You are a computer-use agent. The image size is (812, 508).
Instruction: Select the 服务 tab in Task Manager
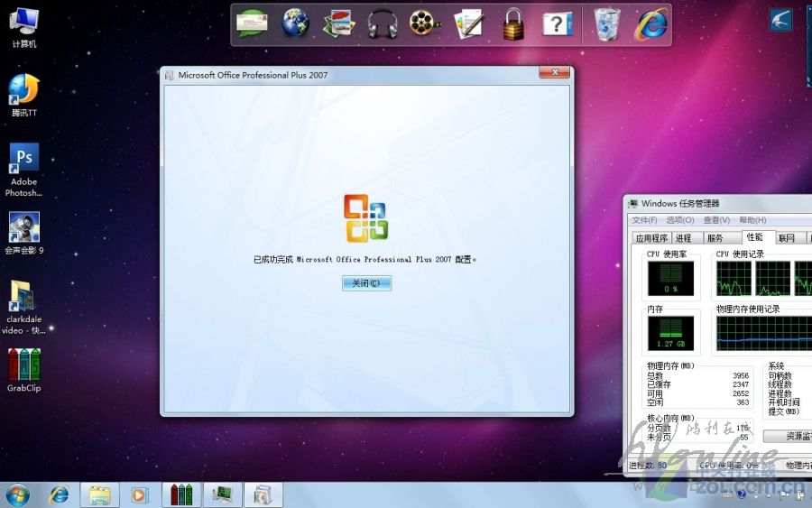click(x=715, y=238)
